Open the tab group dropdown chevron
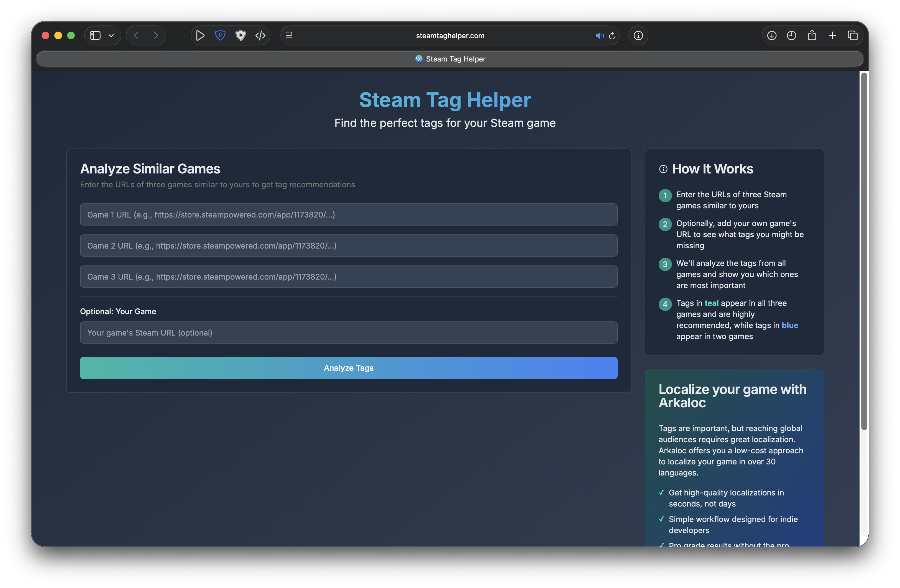 pyautogui.click(x=111, y=35)
